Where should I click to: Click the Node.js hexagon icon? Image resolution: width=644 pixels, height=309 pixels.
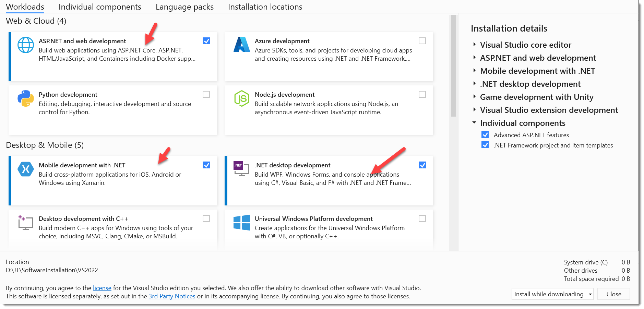241,98
